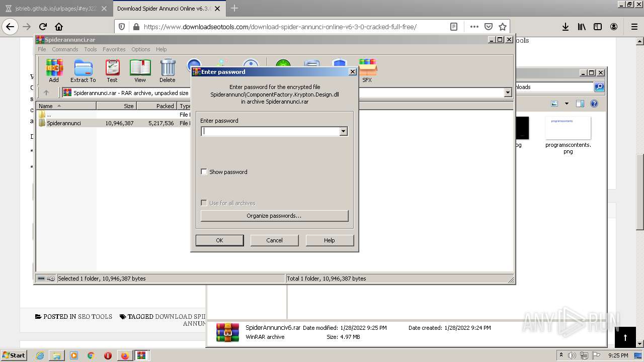The image size is (644, 362).
Task: Expand the WinRAR address path dropdown
Action: [x=508, y=93]
